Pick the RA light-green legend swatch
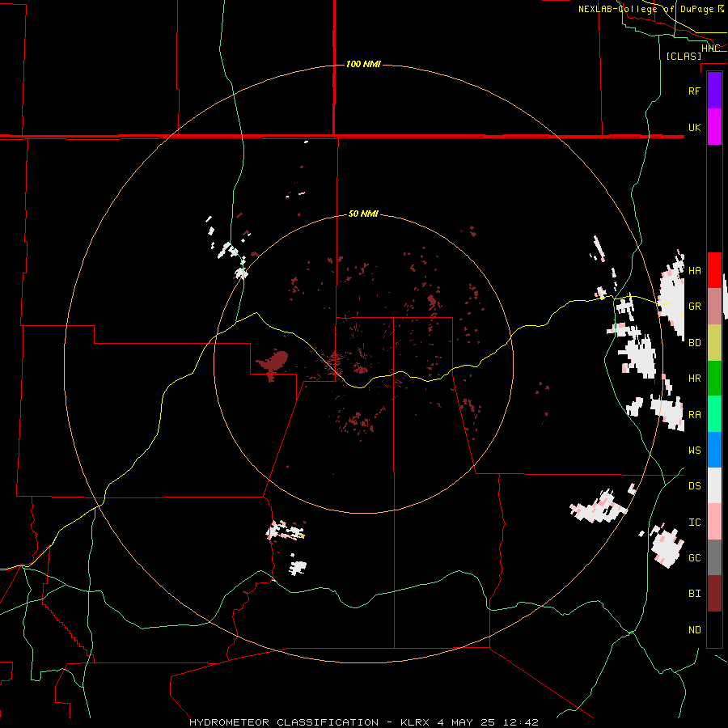The image size is (728, 728). click(714, 414)
